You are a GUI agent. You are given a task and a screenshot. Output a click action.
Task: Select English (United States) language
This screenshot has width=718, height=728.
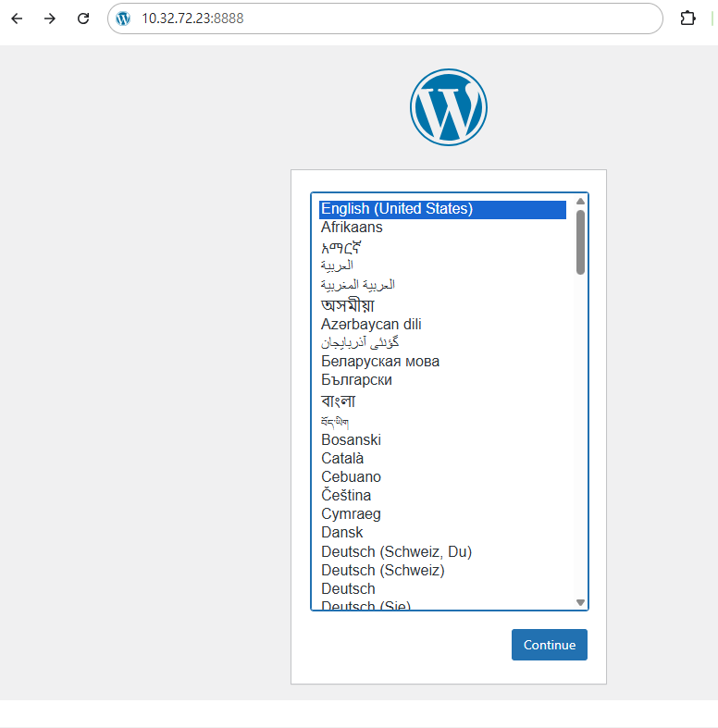point(397,209)
